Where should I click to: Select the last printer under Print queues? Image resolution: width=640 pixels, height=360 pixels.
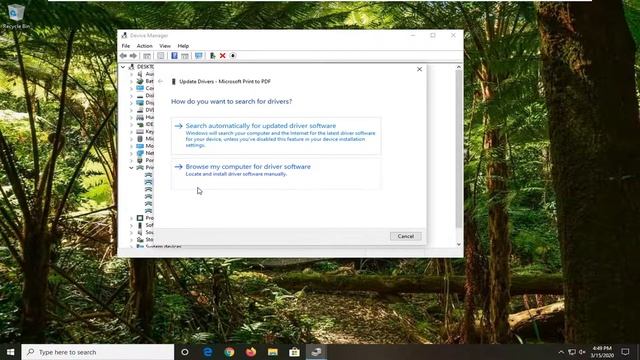(149, 211)
